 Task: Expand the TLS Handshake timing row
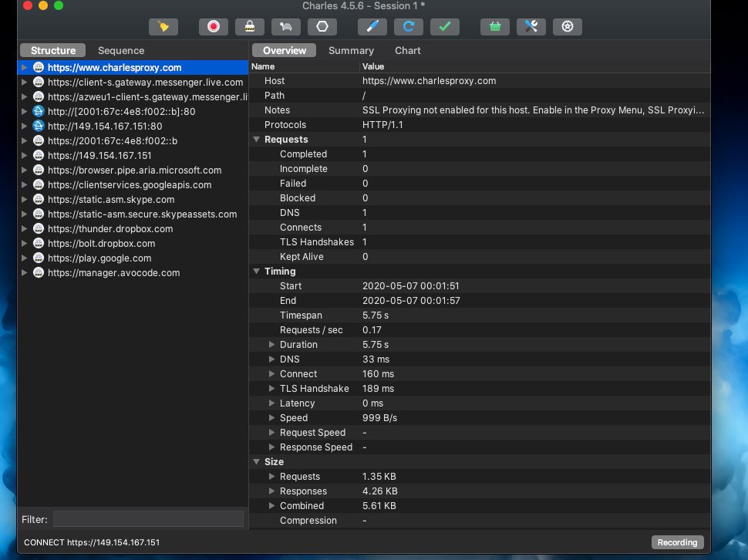coord(271,388)
